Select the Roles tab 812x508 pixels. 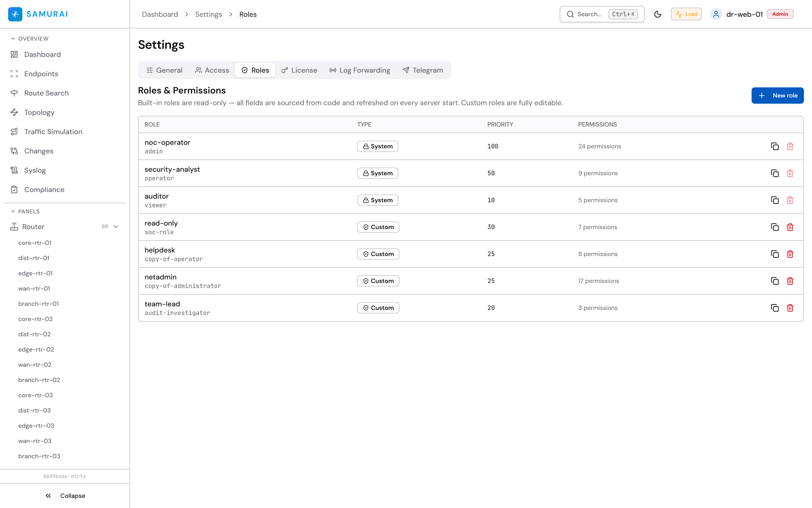(x=255, y=70)
